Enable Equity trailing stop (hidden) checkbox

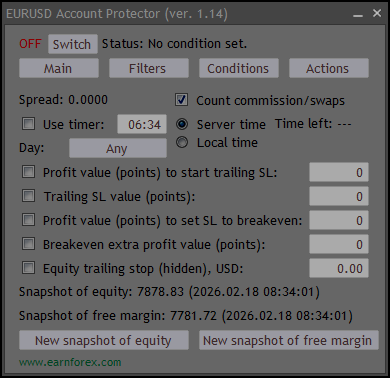click(x=28, y=268)
